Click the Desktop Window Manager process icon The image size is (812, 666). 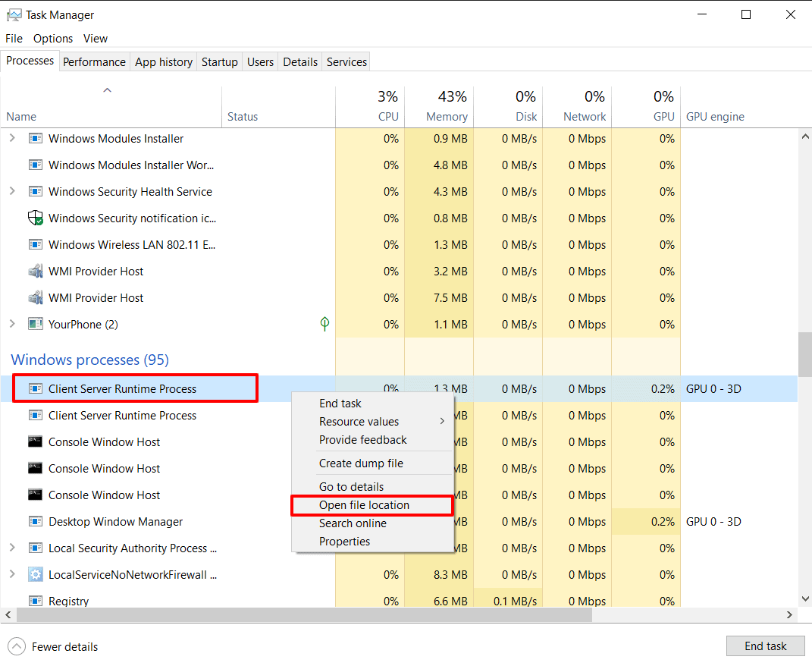click(35, 521)
